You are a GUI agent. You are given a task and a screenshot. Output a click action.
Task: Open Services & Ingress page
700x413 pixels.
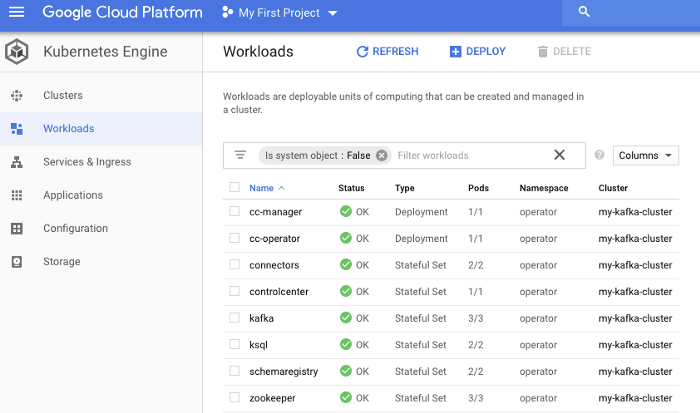coord(87,162)
